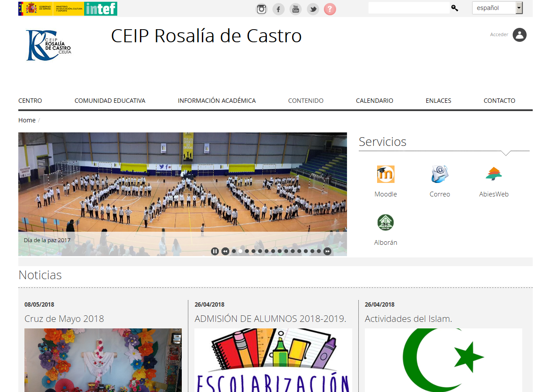This screenshot has height=392, width=558.
Task: Pause the image slideshow
Action: click(x=214, y=251)
